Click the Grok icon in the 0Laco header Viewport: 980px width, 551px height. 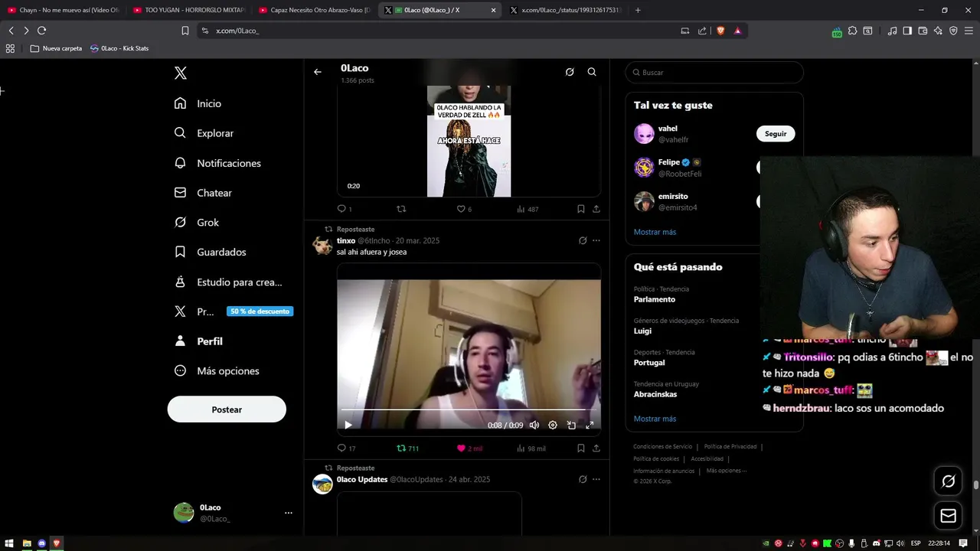tap(570, 72)
